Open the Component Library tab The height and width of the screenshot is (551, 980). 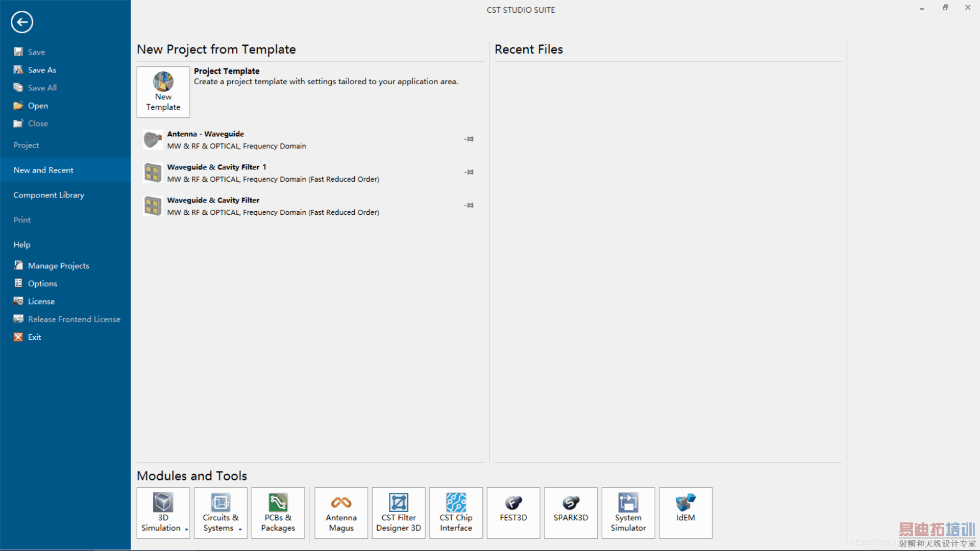click(x=48, y=195)
